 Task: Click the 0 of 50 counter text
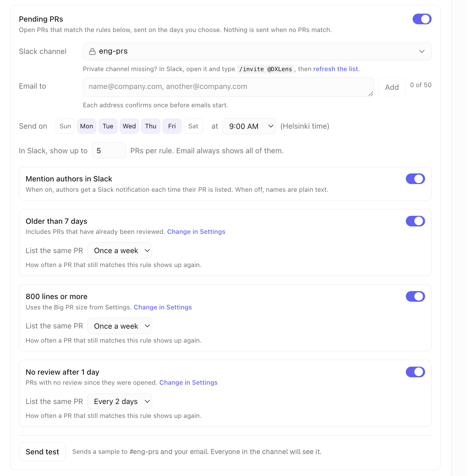click(x=421, y=85)
